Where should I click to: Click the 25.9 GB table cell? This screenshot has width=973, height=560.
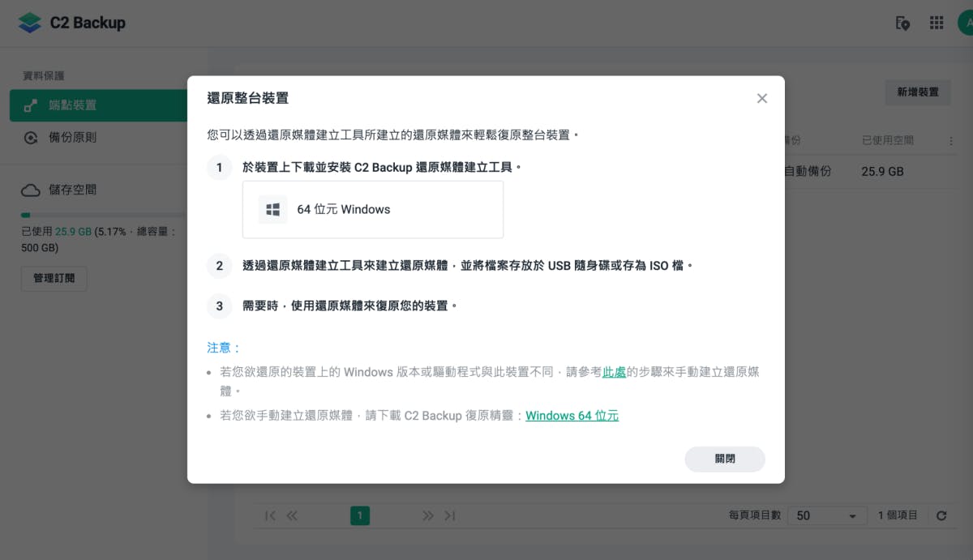[x=882, y=172]
